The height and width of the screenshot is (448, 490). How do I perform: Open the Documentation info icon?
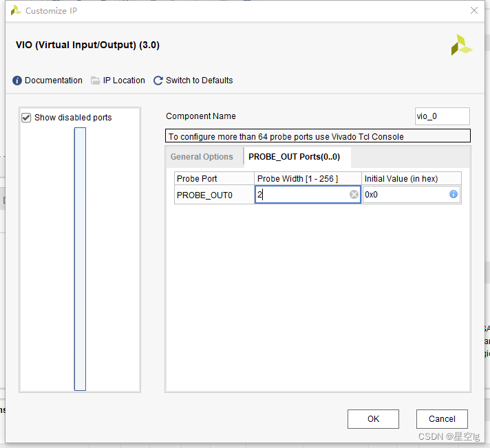(17, 81)
